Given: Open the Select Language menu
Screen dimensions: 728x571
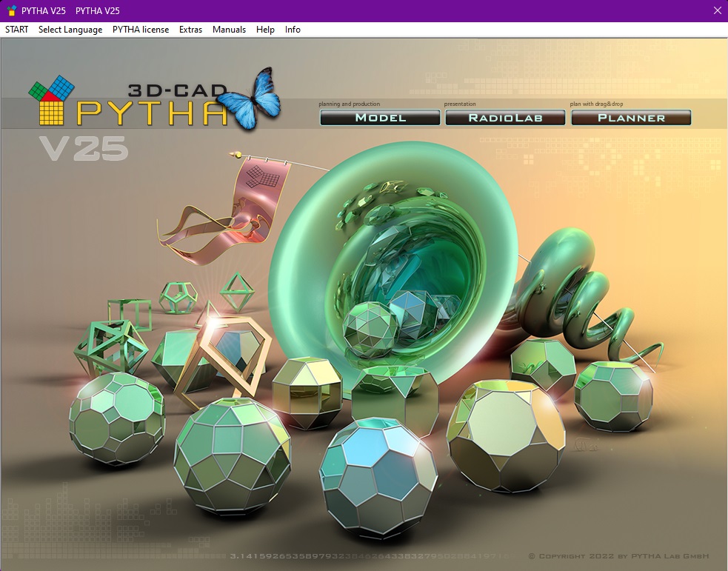Looking at the screenshot, I should point(70,30).
